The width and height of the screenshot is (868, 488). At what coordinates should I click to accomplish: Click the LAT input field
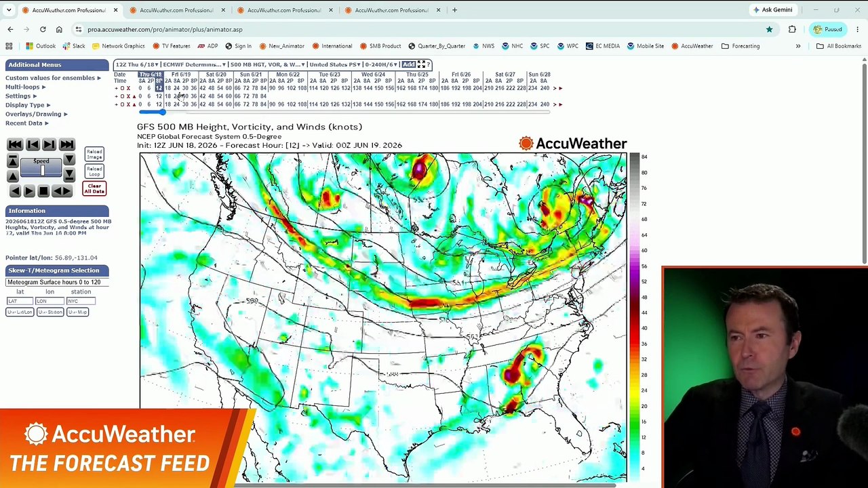20,301
